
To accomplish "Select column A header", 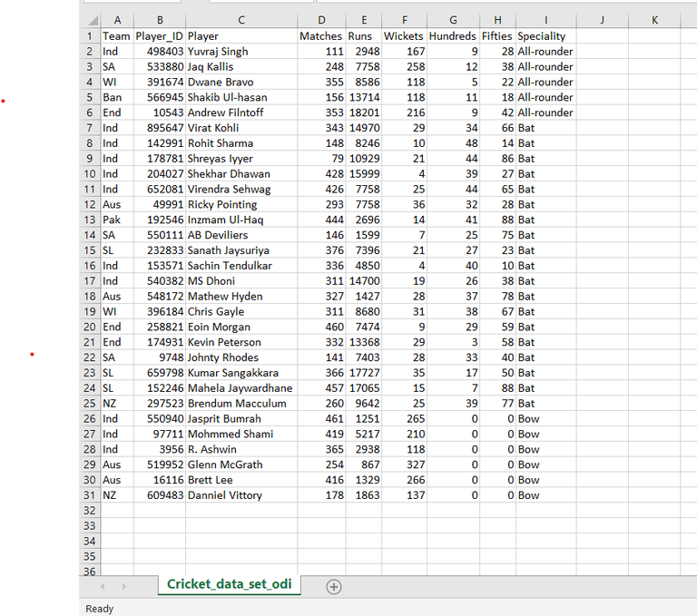I will 117,20.
